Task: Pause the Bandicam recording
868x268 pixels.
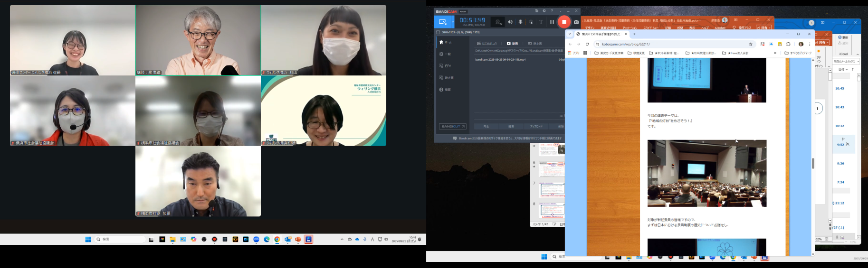Action: click(552, 22)
